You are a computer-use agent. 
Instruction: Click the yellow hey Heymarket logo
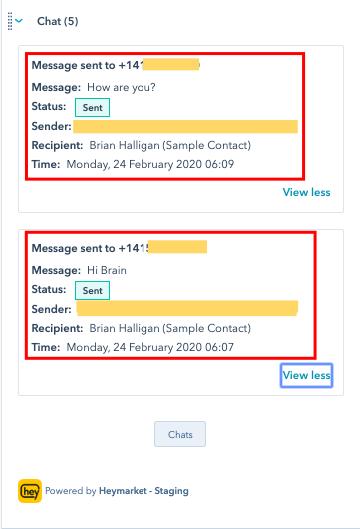[30, 491]
